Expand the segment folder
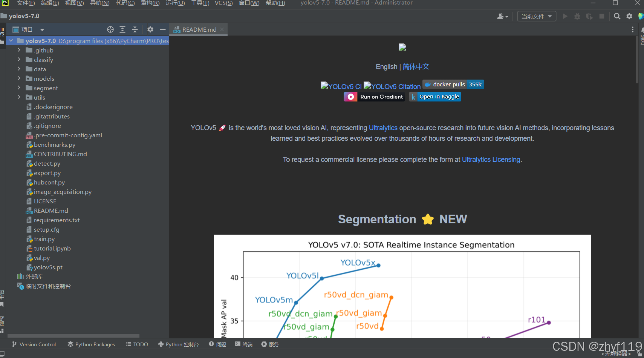 click(x=19, y=88)
